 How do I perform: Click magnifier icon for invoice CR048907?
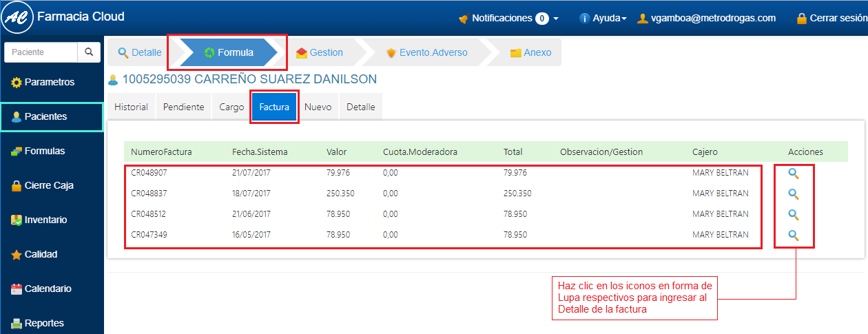794,174
